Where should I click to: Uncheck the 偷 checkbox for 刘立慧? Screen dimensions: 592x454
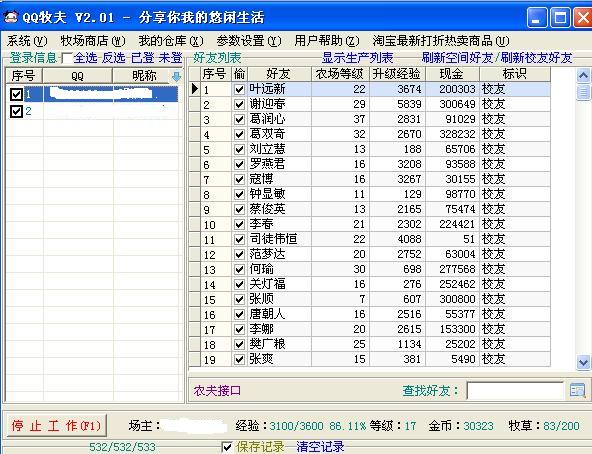239,149
